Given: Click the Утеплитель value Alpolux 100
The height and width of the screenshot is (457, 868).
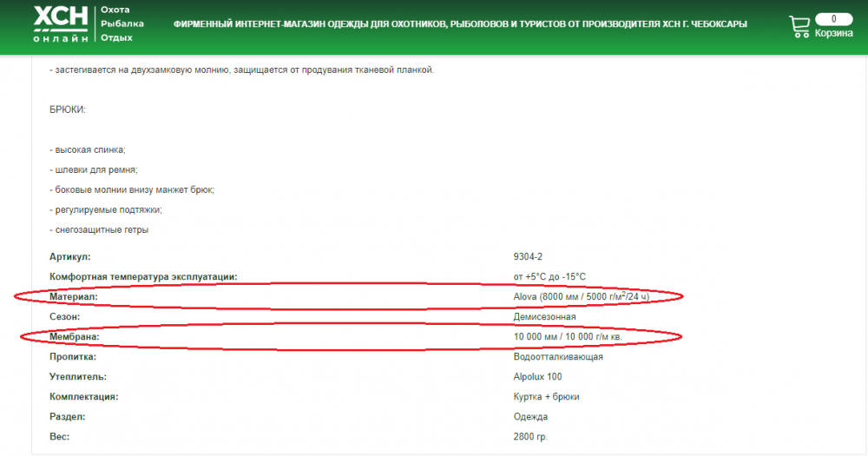Looking at the screenshot, I should point(538,376).
